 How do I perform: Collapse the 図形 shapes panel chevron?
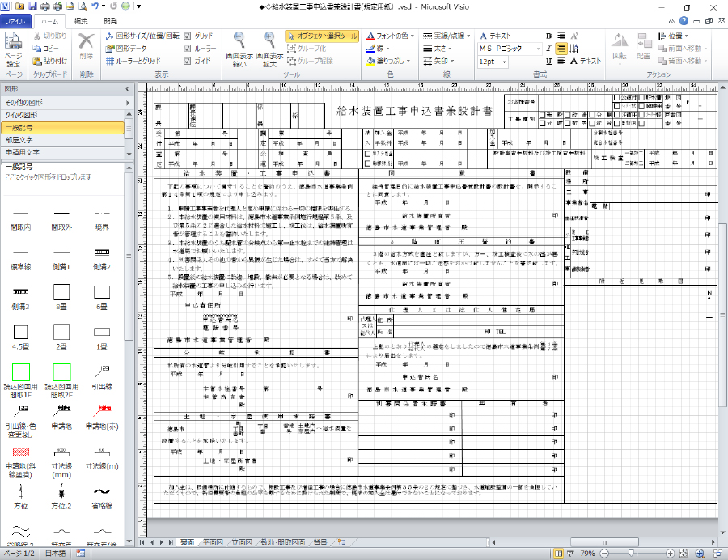pos(127,89)
